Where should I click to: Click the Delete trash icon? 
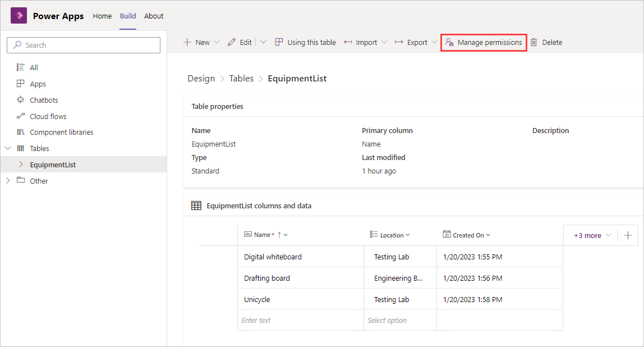533,42
